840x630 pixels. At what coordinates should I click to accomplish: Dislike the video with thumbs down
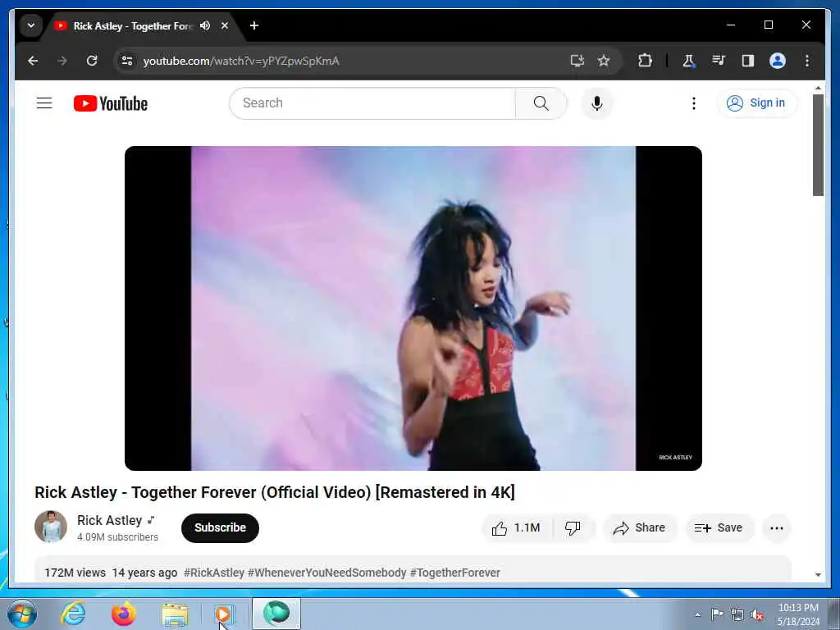tap(573, 528)
